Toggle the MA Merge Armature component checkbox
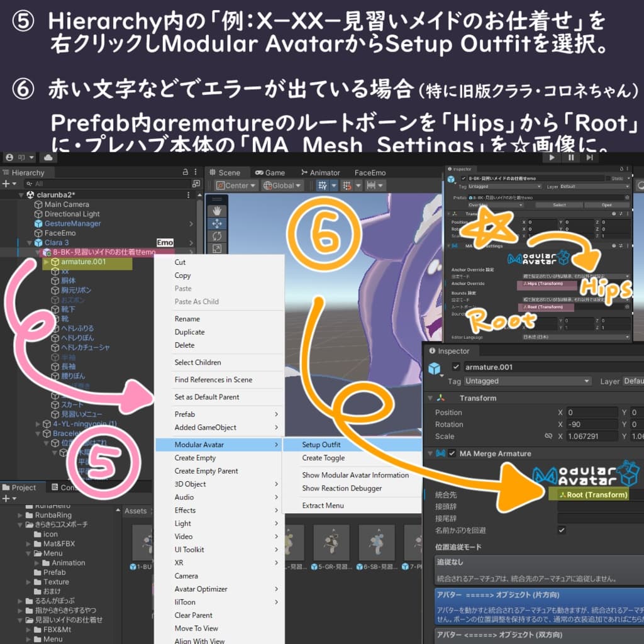This screenshot has width=644, height=644. click(452, 453)
